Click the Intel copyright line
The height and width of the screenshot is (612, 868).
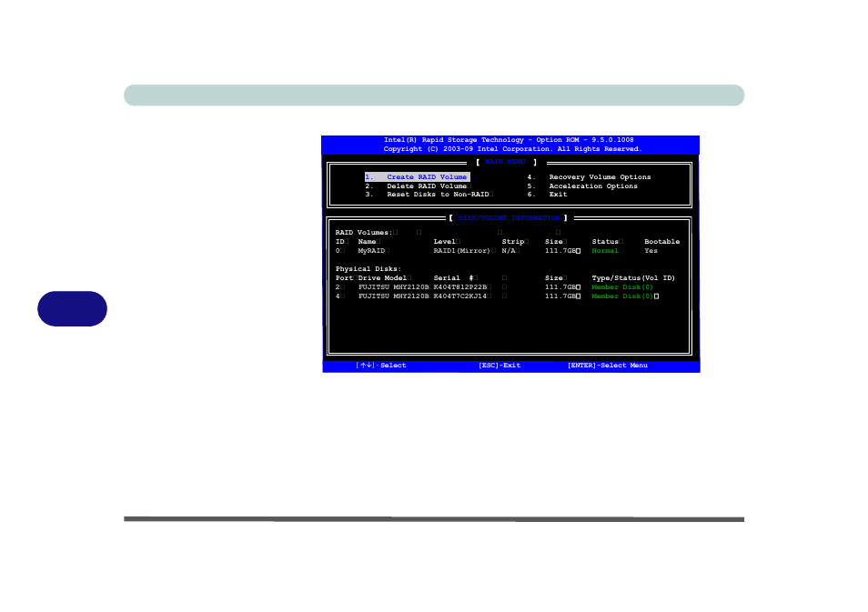pos(512,149)
